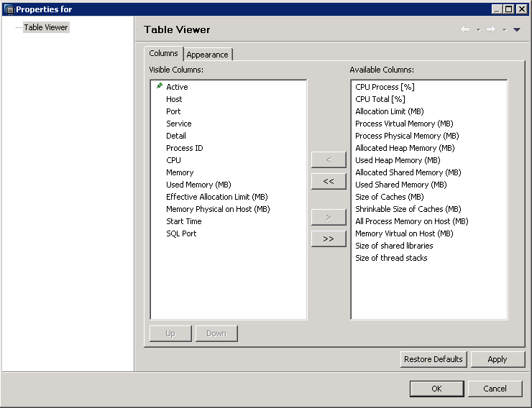Select the Columns tab

tap(163, 54)
